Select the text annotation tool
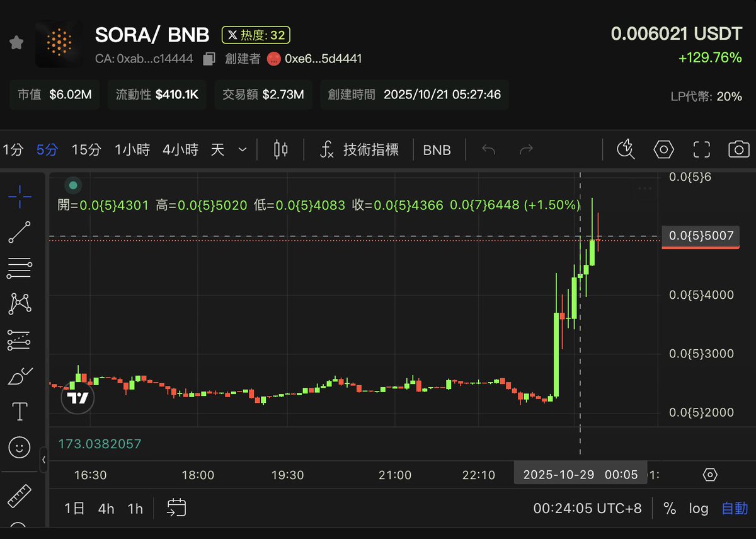 [20, 412]
